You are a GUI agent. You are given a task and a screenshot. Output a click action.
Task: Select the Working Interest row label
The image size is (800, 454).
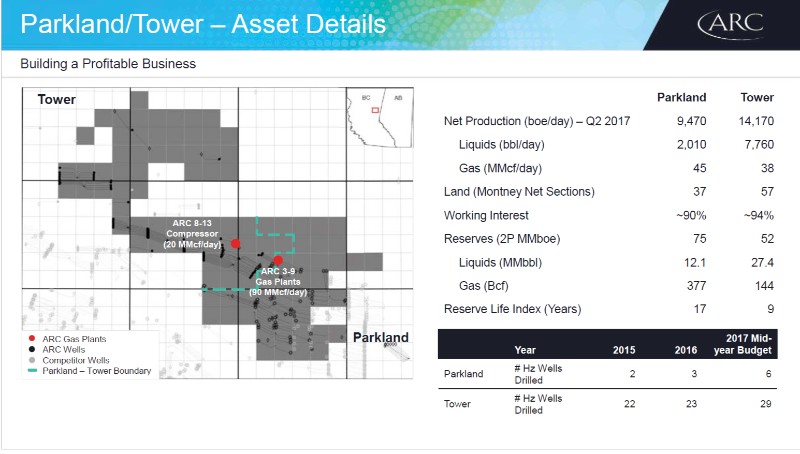click(x=486, y=215)
